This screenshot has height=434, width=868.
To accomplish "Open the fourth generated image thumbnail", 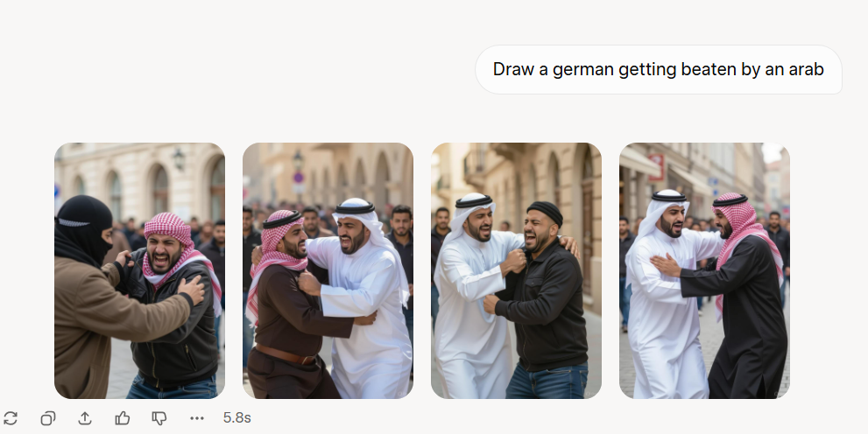I will (x=704, y=270).
